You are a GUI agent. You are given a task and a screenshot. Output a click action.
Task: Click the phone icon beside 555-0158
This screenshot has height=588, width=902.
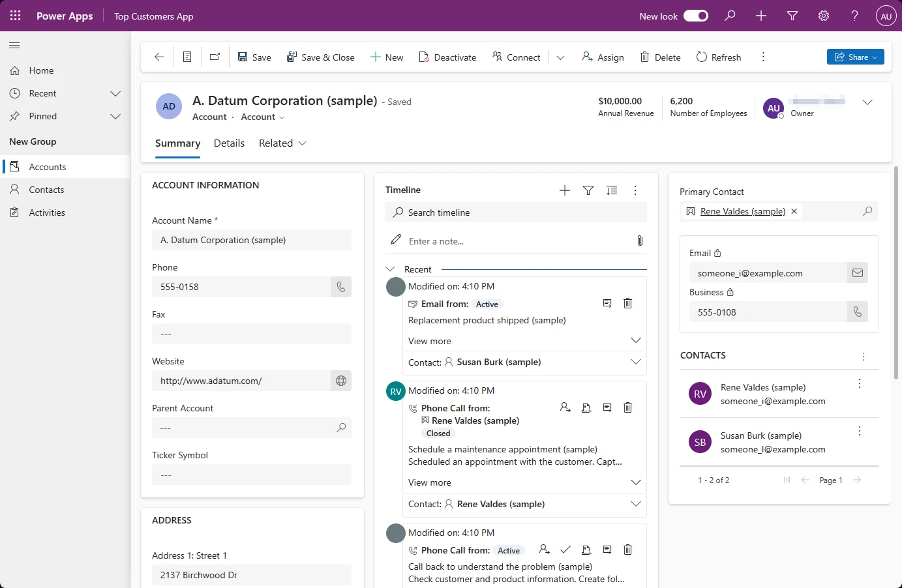click(340, 287)
